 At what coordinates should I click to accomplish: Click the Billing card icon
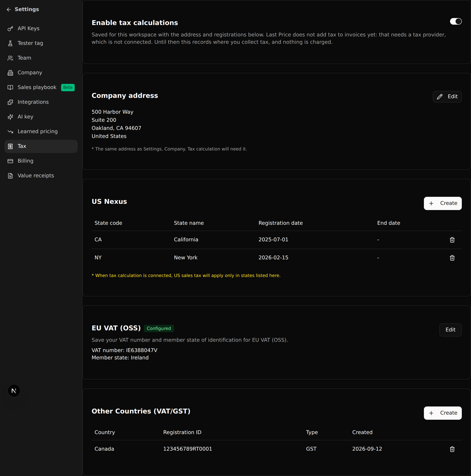click(10, 161)
